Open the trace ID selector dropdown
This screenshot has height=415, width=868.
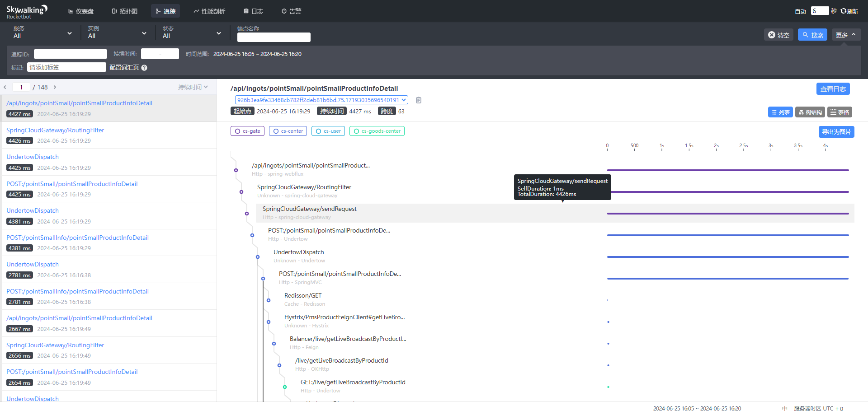pyautogui.click(x=321, y=100)
